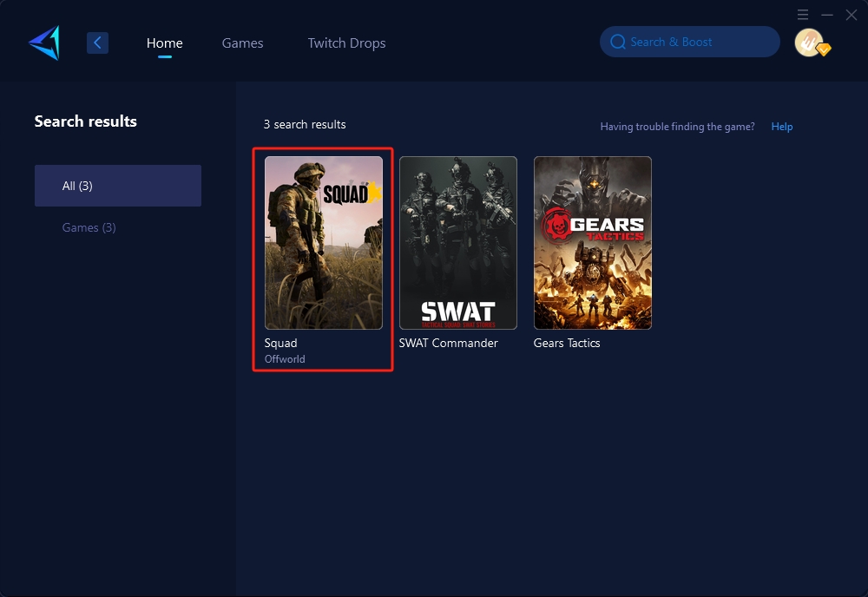Click 'Having trouble finding the game?' text
This screenshot has height=597, width=868.
click(x=678, y=127)
